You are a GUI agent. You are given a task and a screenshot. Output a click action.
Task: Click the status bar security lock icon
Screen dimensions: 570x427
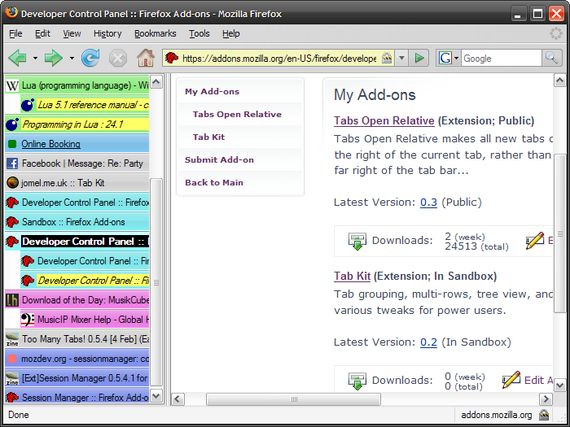(x=544, y=414)
